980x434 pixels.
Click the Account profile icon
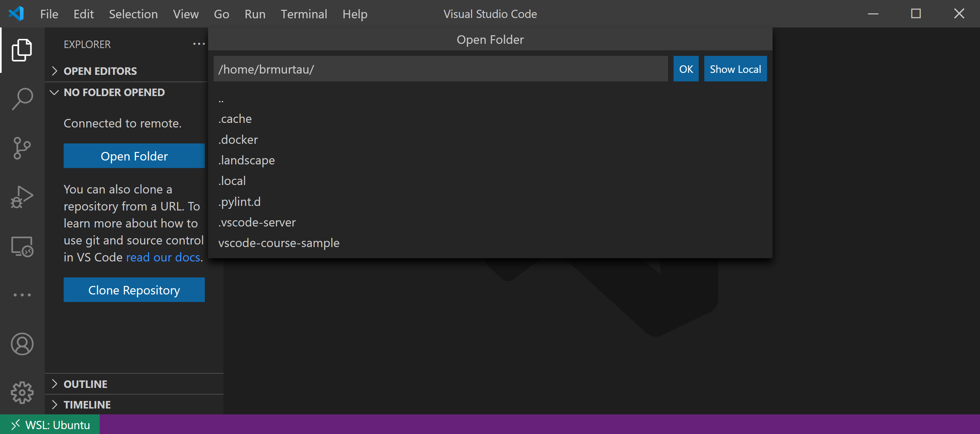point(22,344)
